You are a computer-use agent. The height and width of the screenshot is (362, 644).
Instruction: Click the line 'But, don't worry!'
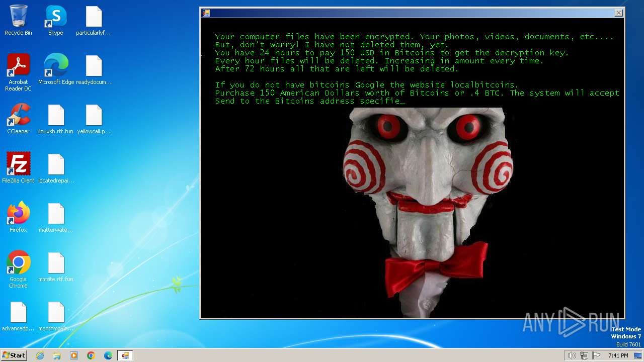tap(332, 45)
